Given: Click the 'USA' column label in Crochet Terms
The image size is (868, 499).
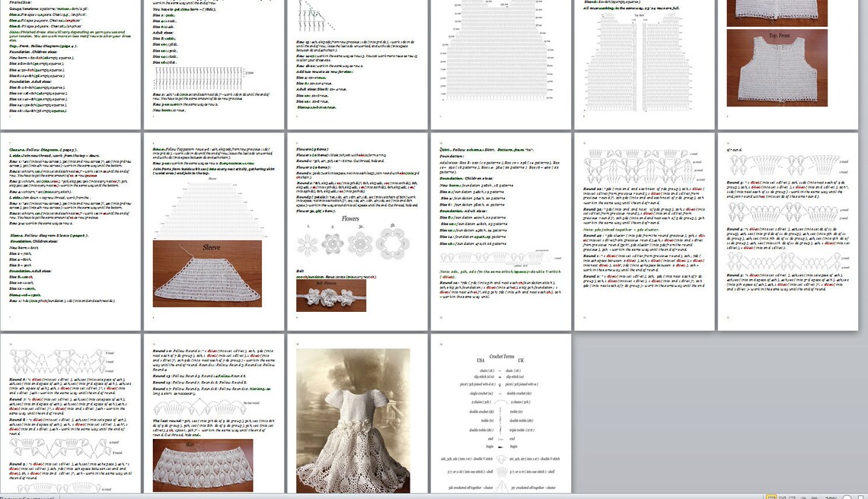Looking at the screenshot, I should 480,361.
